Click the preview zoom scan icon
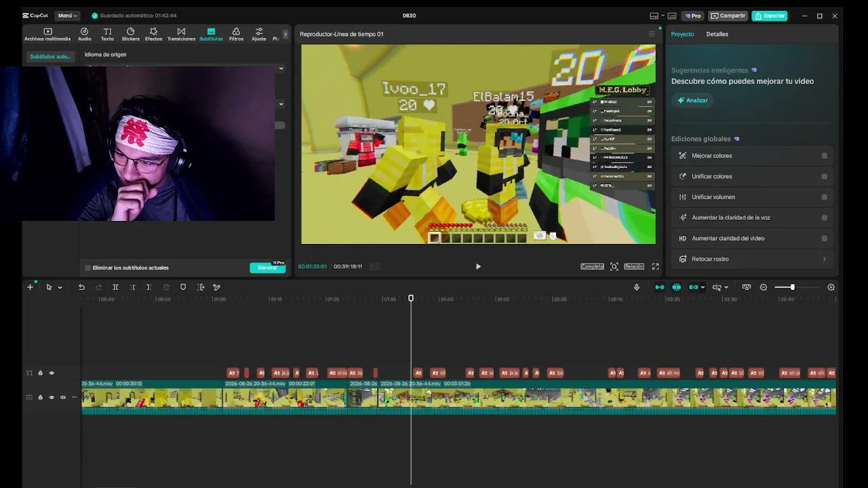This screenshot has width=868, height=488. click(614, 266)
